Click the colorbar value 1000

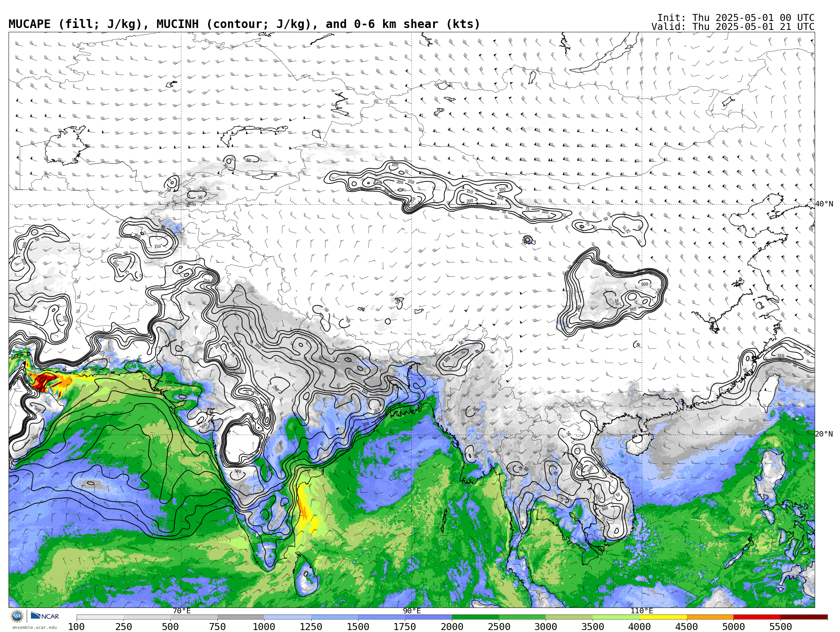[264, 627]
